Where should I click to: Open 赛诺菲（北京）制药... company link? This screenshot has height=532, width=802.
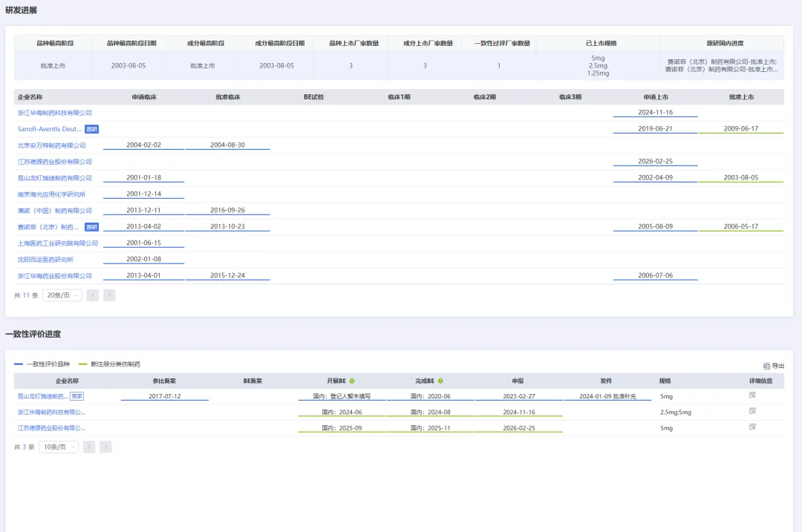click(48, 227)
